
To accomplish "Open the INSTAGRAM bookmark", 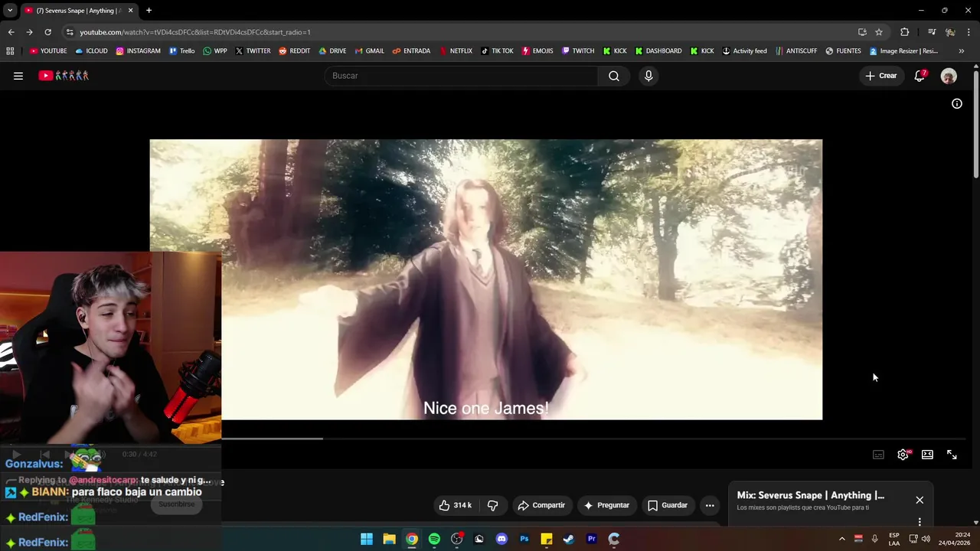I will click(x=138, y=51).
